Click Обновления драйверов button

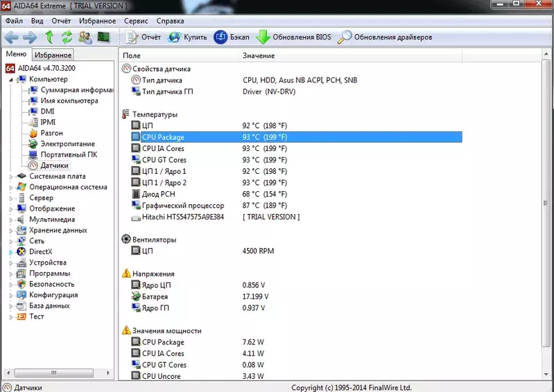(x=385, y=37)
